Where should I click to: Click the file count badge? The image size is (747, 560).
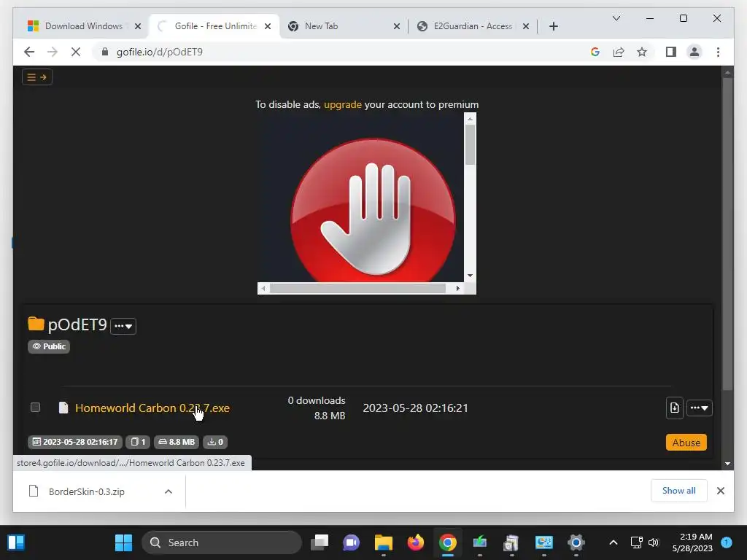[x=138, y=442]
